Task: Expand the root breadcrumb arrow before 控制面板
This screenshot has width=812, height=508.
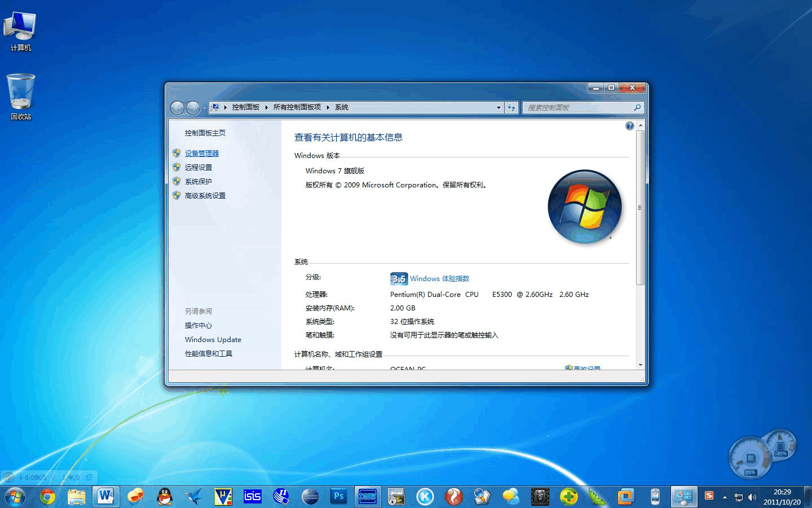Action: point(225,107)
